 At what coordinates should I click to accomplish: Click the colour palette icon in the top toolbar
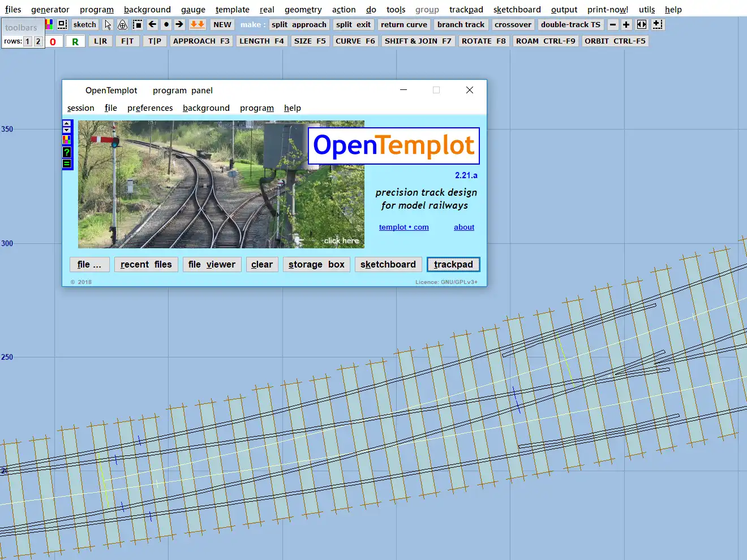(49, 24)
